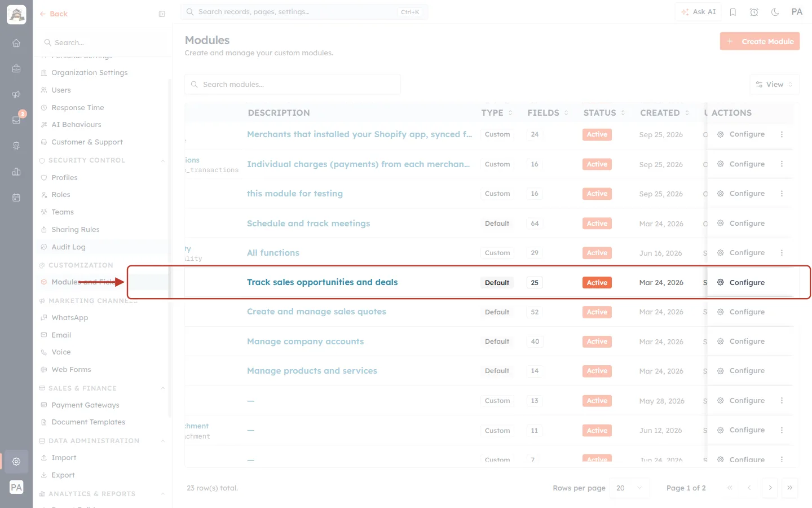Open the home icon in left rail
812x508 pixels.
pos(16,43)
